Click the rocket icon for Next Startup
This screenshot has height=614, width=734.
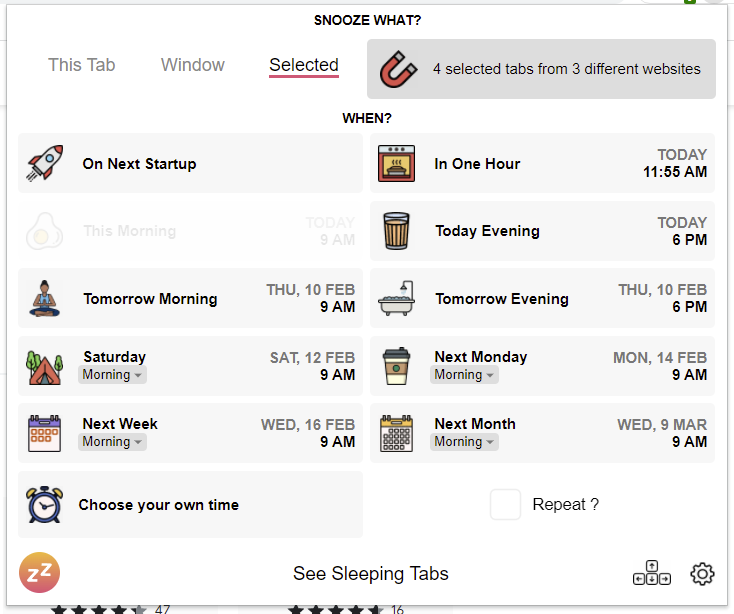pos(45,163)
